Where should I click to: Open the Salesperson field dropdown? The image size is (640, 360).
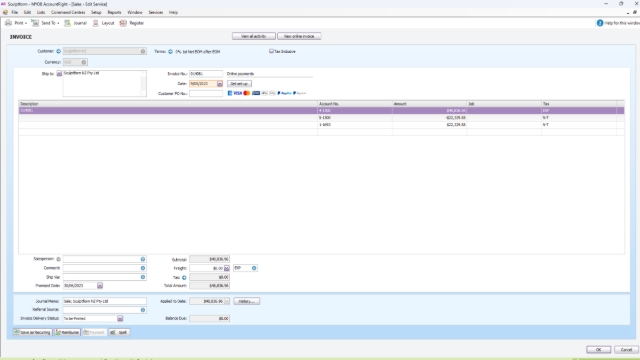pyautogui.click(x=143, y=259)
